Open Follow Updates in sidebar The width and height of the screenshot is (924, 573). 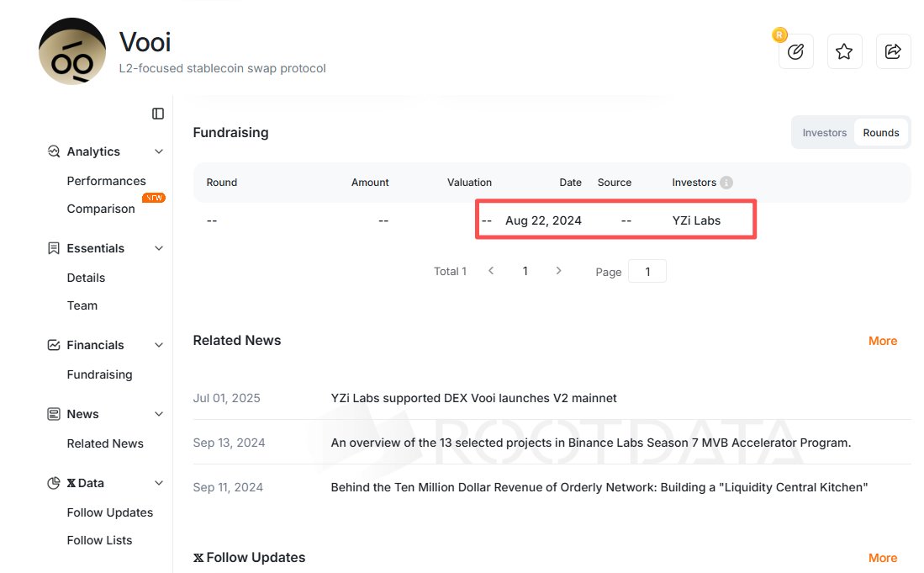point(110,512)
